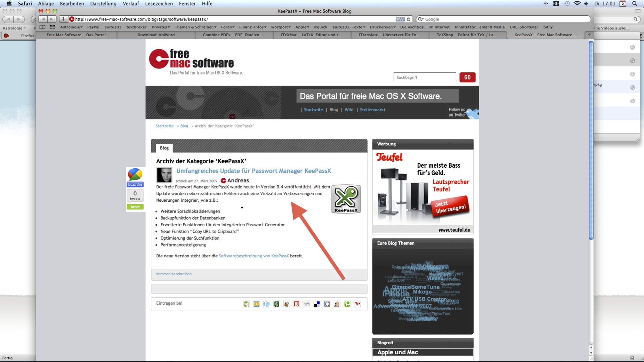This screenshot has width=644, height=362.
Task: Share via the Linkarena man-face icon
Action: [x=337, y=304]
